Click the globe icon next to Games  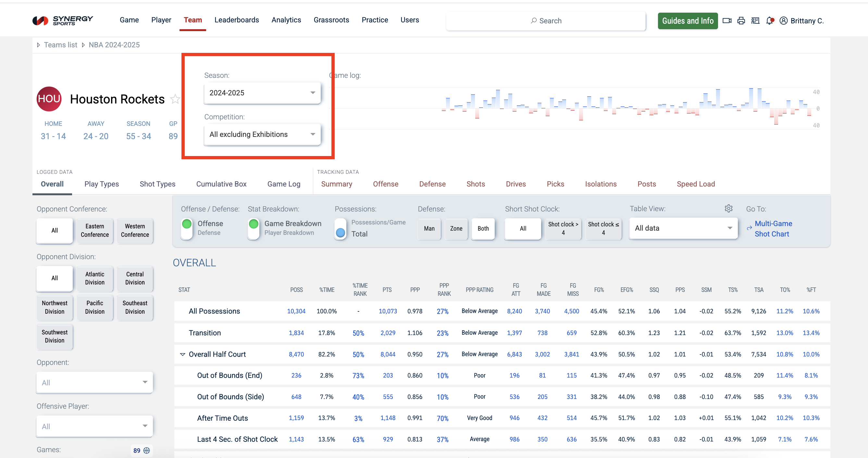pos(147,450)
